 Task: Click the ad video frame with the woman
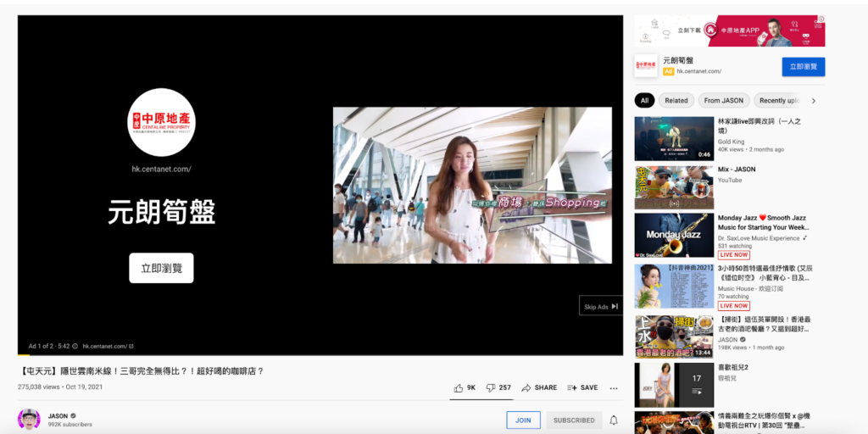472,186
